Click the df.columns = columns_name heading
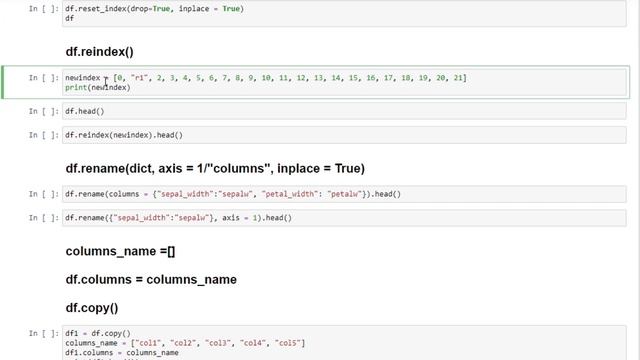640x360 pixels. tap(151, 280)
